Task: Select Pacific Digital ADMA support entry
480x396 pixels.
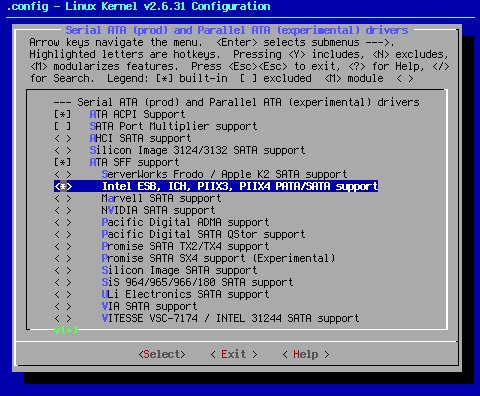Action: (185, 222)
